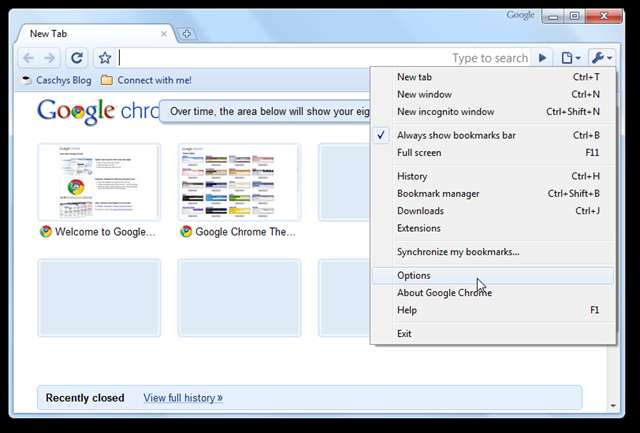Screen dimensions: 640x433
Task: Click the Google Chrome logo
Action: (98, 111)
